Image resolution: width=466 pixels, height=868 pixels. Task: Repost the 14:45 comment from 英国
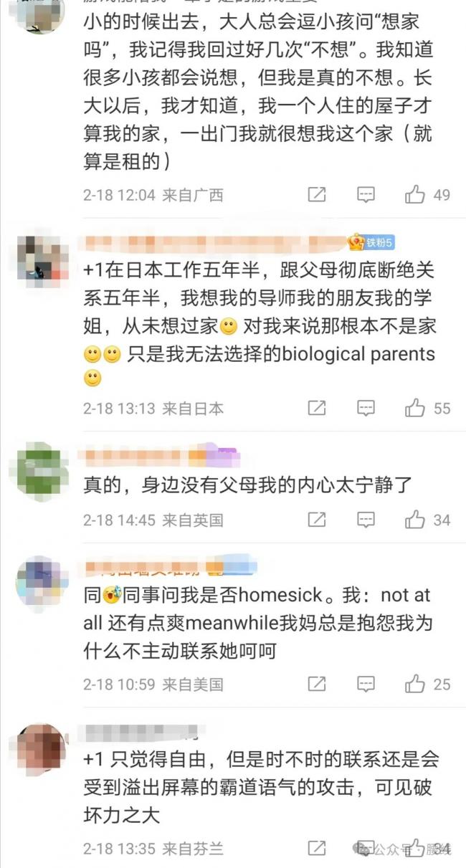click(317, 519)
